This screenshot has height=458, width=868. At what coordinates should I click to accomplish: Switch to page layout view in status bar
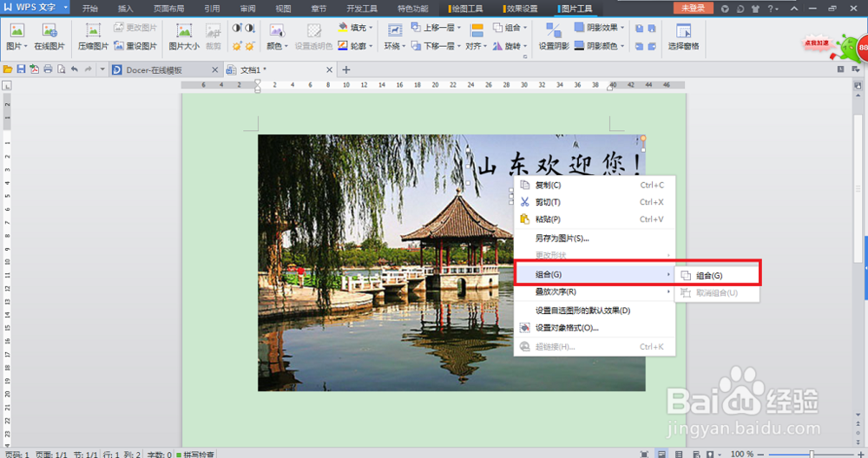point(661,455)
